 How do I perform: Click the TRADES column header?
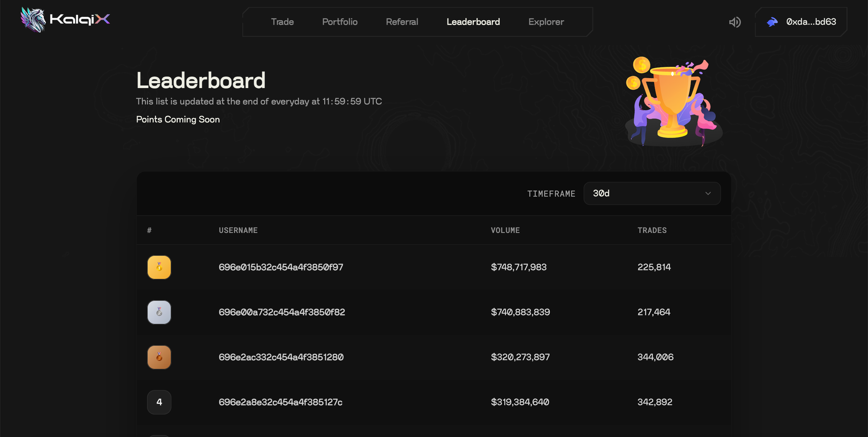point(652,231)
